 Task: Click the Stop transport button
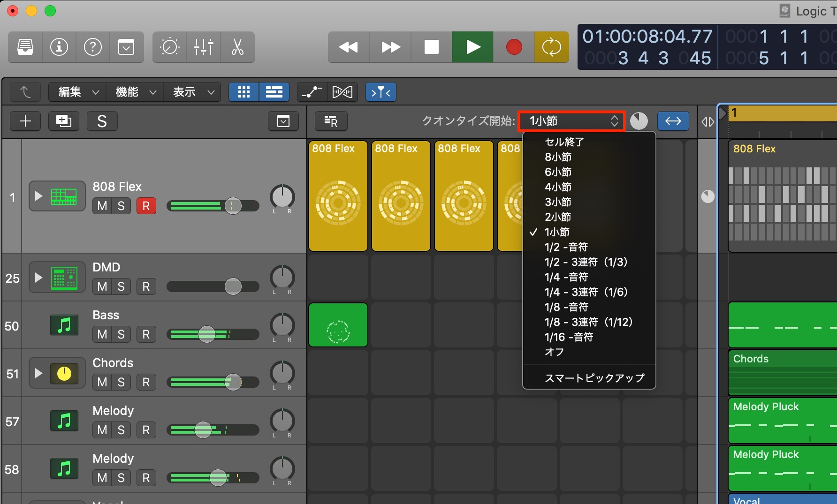(x=432, y=47)
